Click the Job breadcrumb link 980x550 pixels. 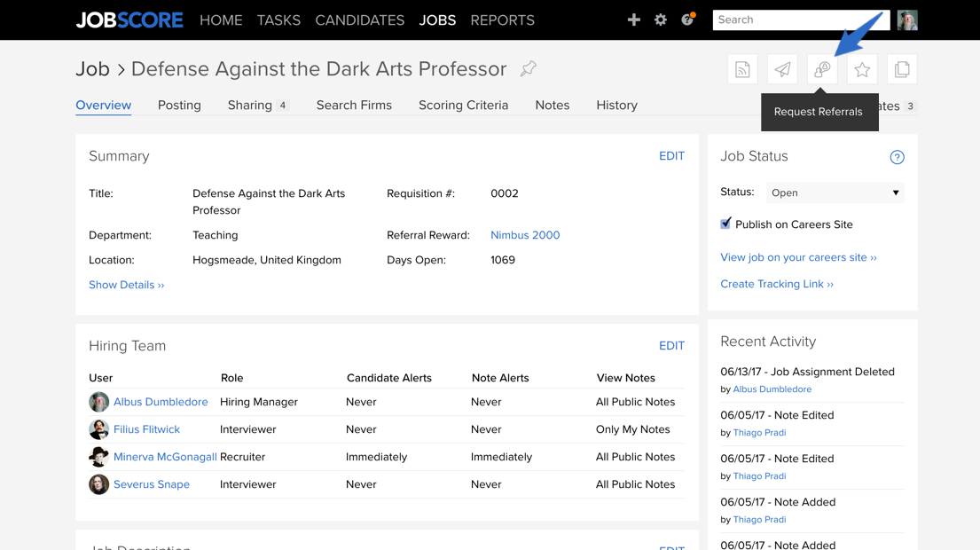[x=92, y=69]
